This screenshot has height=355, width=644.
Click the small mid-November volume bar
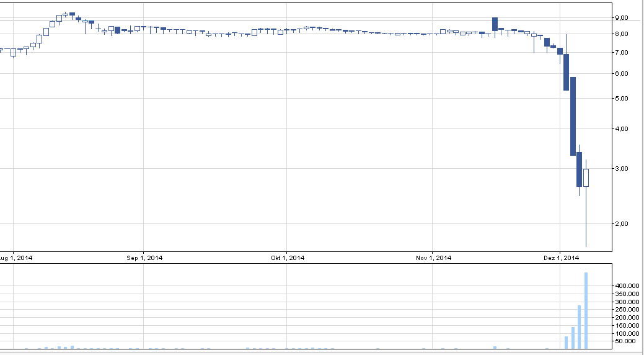[495, 348]
